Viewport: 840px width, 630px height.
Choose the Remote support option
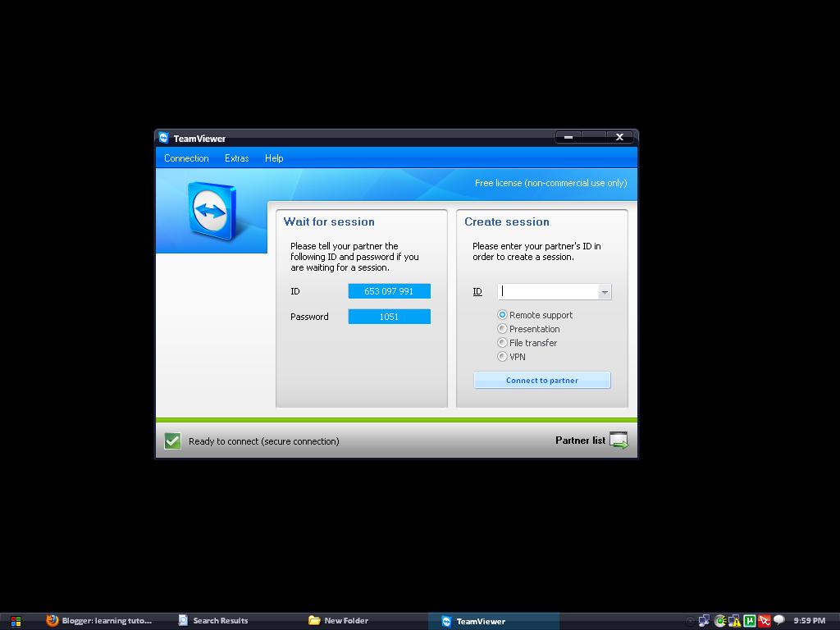536,315
